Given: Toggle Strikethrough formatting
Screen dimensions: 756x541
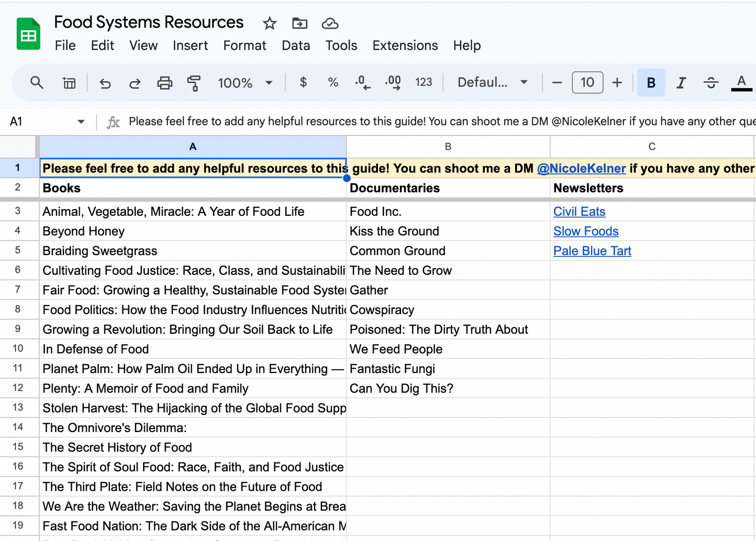Looking at the screenshot, I should click(711, 83).
